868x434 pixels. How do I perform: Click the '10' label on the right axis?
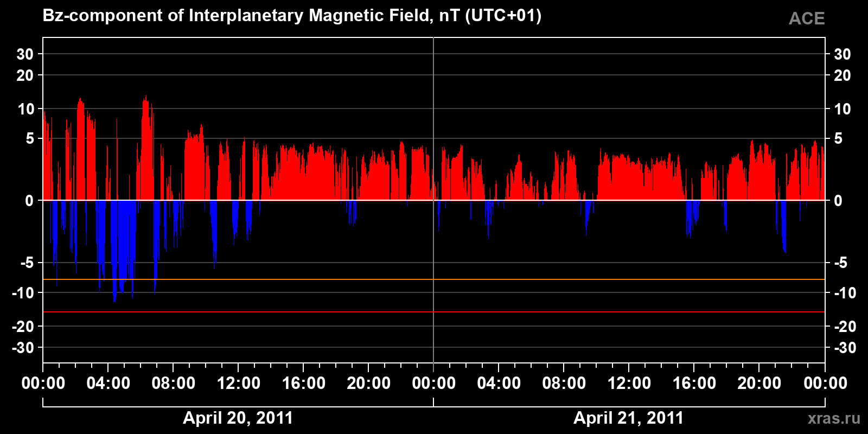[843, 109]
